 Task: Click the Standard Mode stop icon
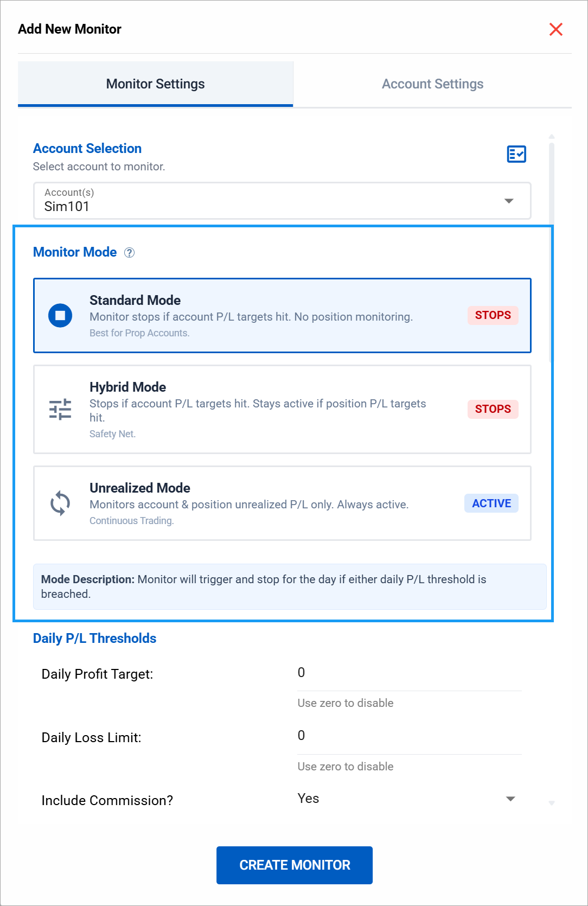[x=60, y=315]
